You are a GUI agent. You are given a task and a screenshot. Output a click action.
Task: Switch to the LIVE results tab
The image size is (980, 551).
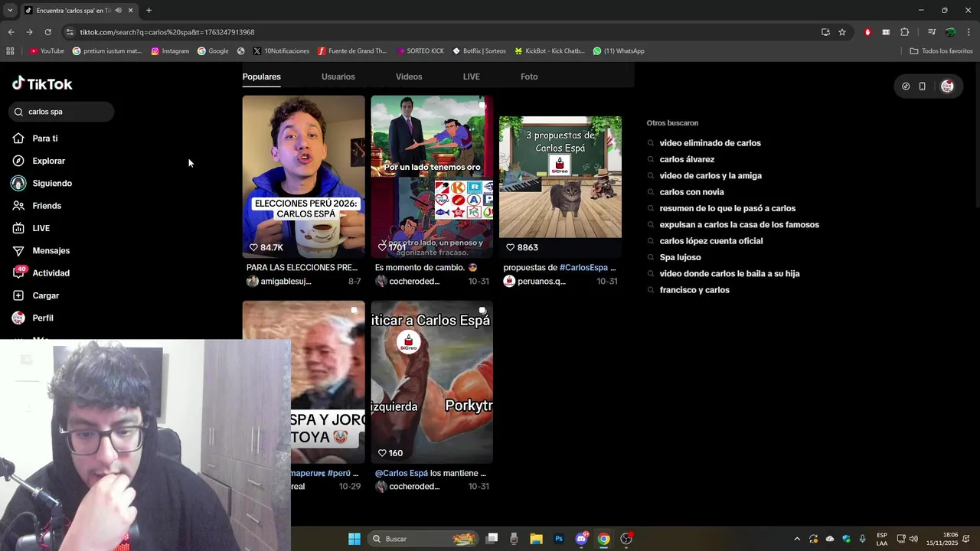coord(472,77)
